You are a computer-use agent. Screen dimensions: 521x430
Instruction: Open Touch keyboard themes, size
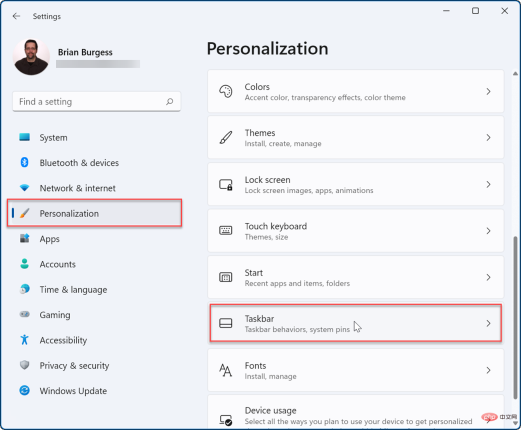(x=356, y=231)
